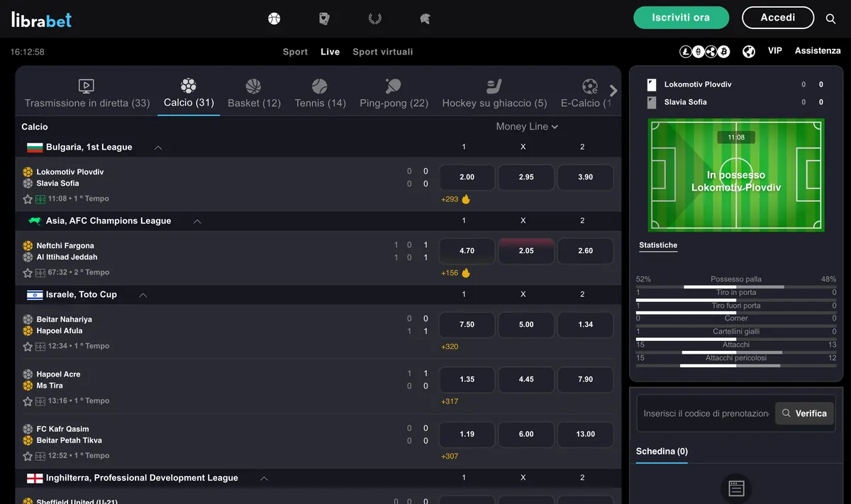The image size is (851, 504).
Task: Select Trasmissione in diretta (33) tab
Action: pos(87,94)
